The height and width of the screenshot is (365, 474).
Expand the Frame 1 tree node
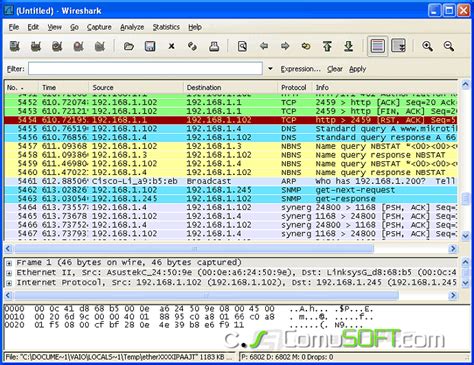(x=9, y=263)
